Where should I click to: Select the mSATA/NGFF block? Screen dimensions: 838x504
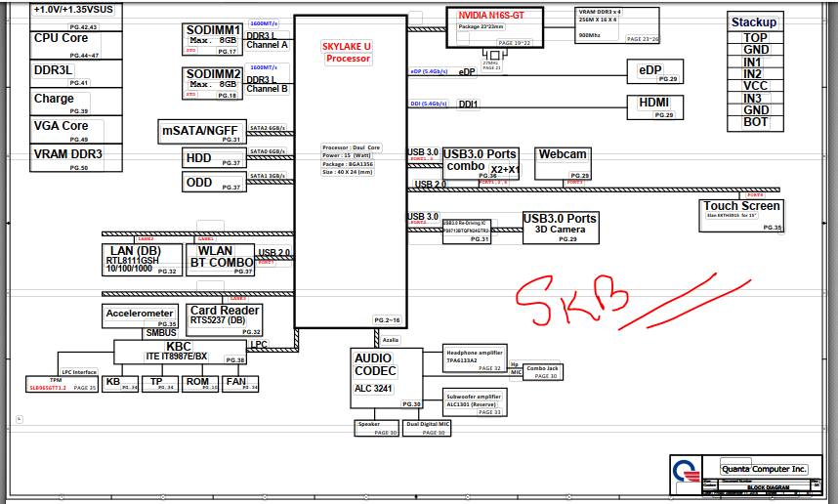(x=202, y=132)
